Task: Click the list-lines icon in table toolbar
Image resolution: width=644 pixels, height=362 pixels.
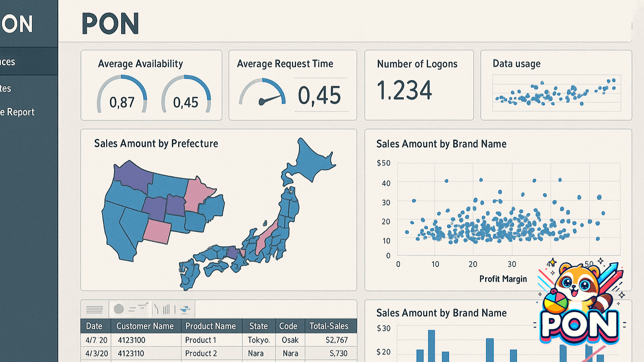Action: (x=94, y=310)
